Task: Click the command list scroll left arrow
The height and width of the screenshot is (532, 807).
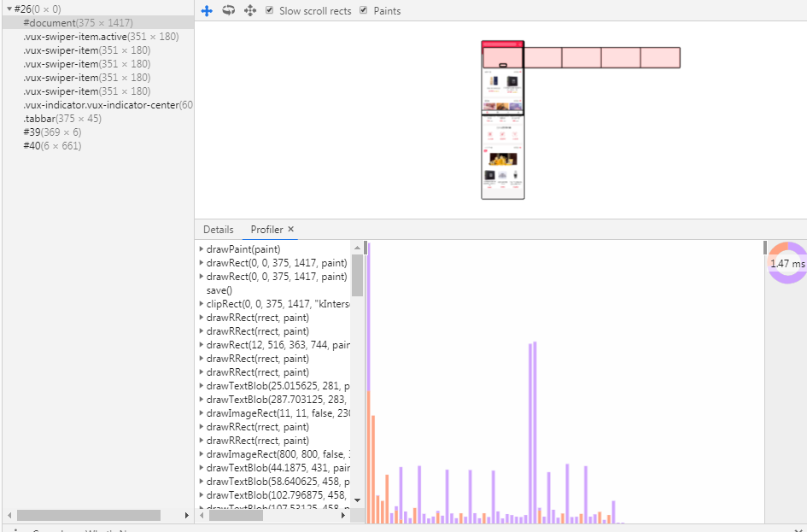Action: point(202,515)
